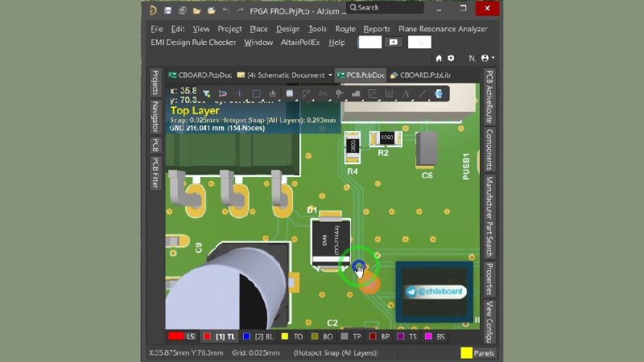Click the Redo arrow
The width and height of the screenshot is (644, 362).
(240, 10)
